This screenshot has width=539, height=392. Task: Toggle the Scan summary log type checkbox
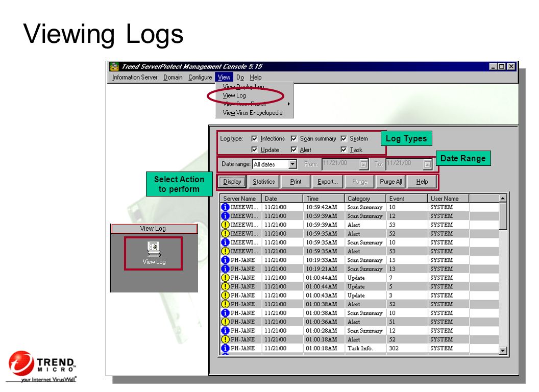(294, 138)
